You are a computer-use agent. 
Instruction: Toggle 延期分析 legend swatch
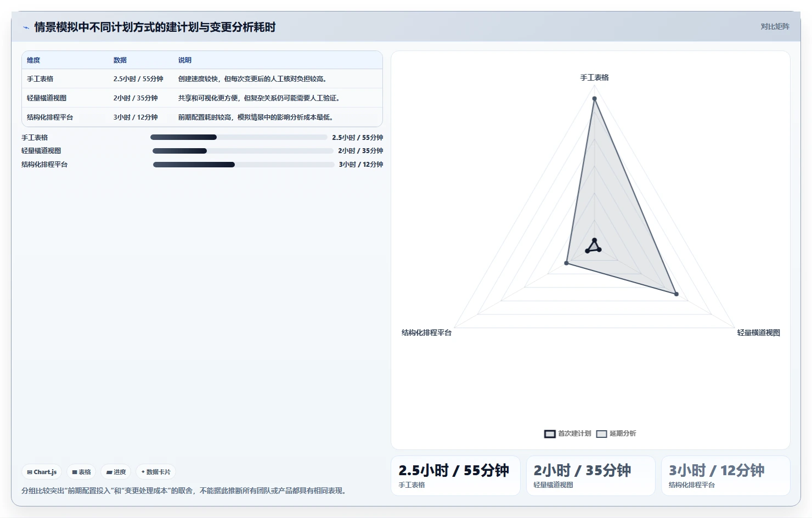pyautogui.click(x=601, y=433)
